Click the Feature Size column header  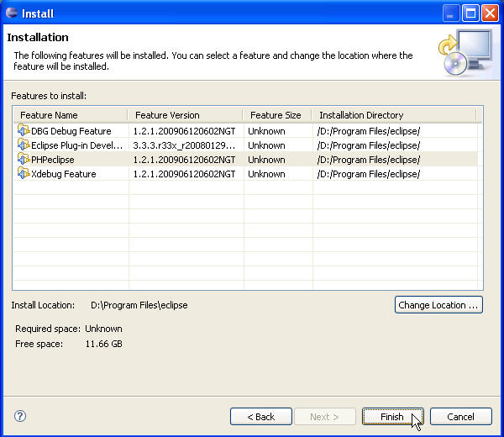(277, 115)
